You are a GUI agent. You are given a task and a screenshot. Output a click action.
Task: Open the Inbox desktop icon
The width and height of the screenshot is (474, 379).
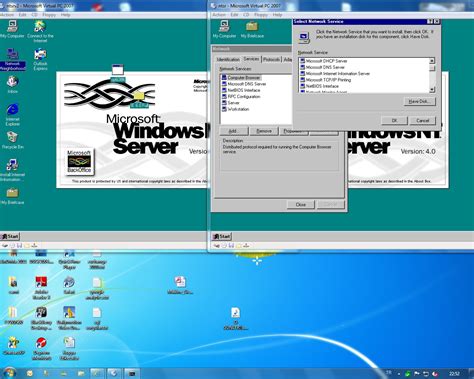[x=13, y=84]
